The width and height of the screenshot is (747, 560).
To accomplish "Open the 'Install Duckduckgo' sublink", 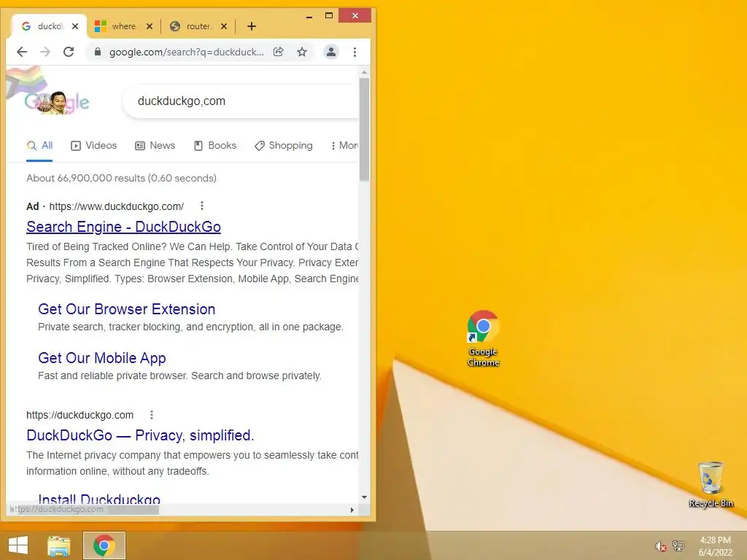I will click(99, 499).
